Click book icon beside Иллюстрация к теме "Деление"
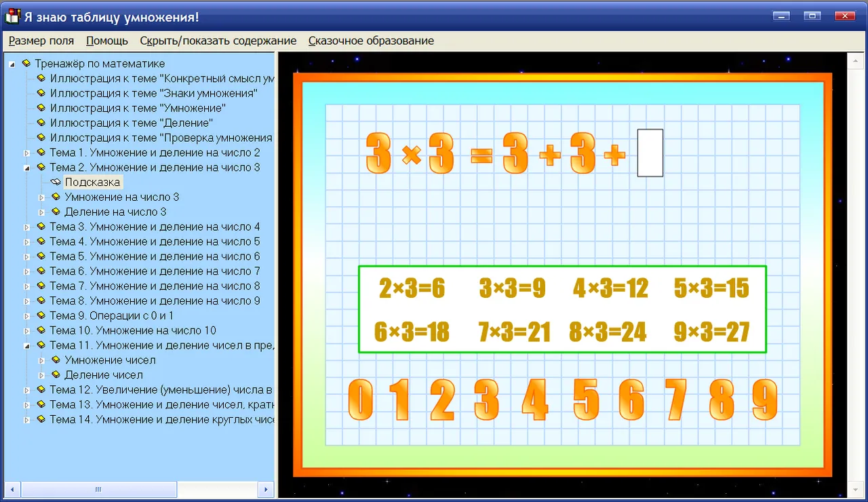Screen dimensions: 868x502 (41, 123)
